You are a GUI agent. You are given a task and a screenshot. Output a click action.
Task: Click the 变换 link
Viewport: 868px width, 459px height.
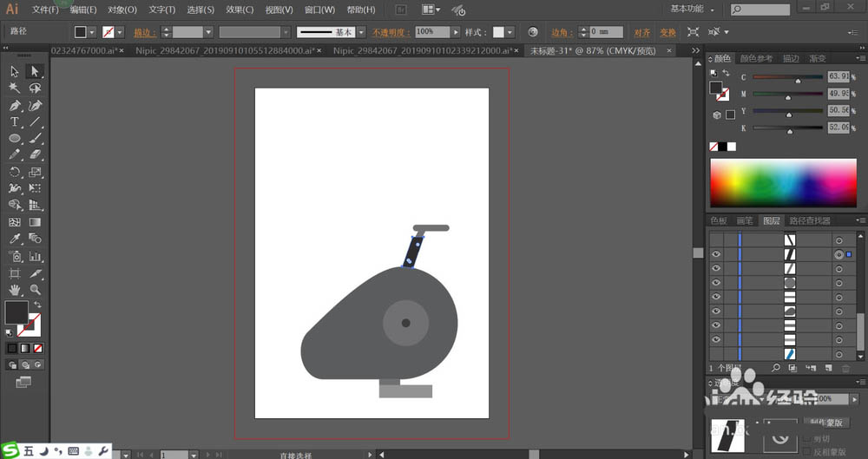point(667,33)
